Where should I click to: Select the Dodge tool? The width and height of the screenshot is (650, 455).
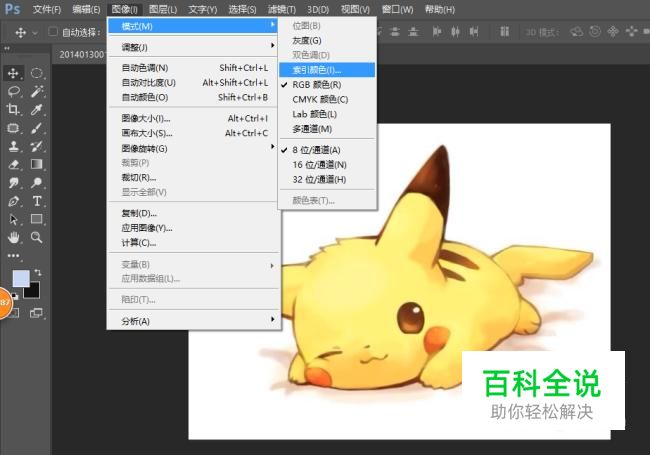[x=36, y=183]
